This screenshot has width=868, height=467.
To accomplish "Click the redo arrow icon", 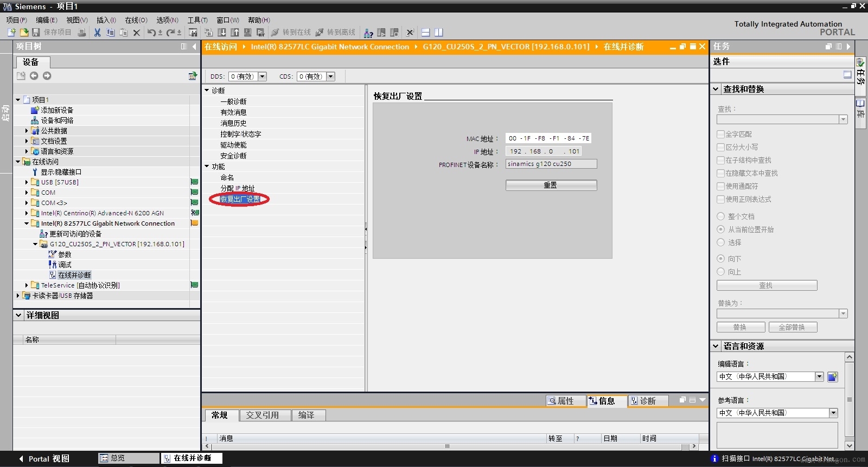I will (170, 33).
